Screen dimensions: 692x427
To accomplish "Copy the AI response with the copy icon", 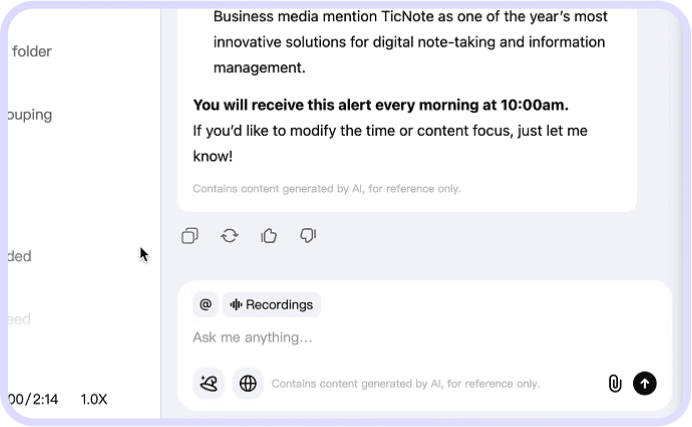I will tap(190, 236).
